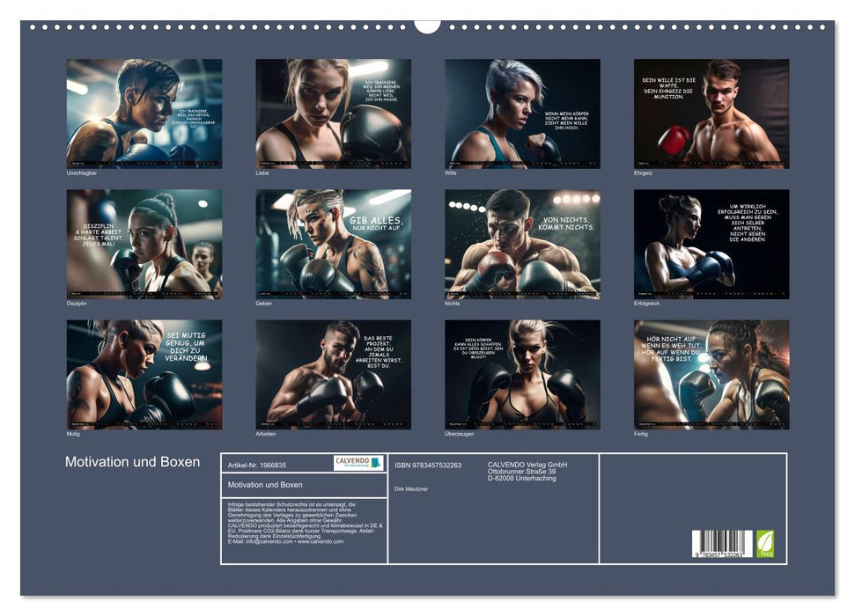Click the calendar hanging notch at top center

[x=427, y=25]
